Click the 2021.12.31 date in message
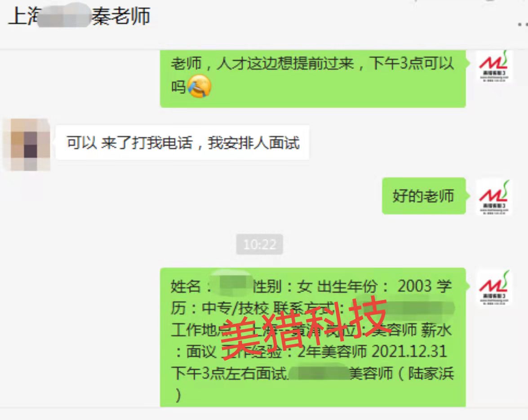The image size is (528, 420). 409,351
